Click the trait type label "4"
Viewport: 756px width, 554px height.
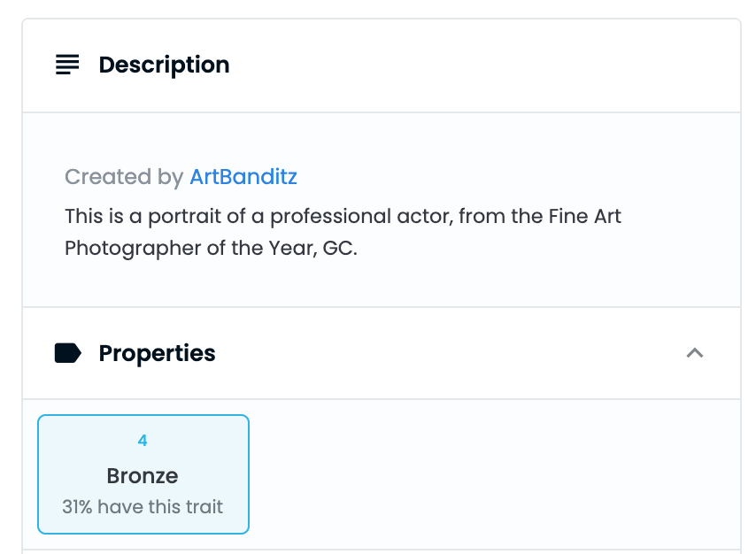143,441
